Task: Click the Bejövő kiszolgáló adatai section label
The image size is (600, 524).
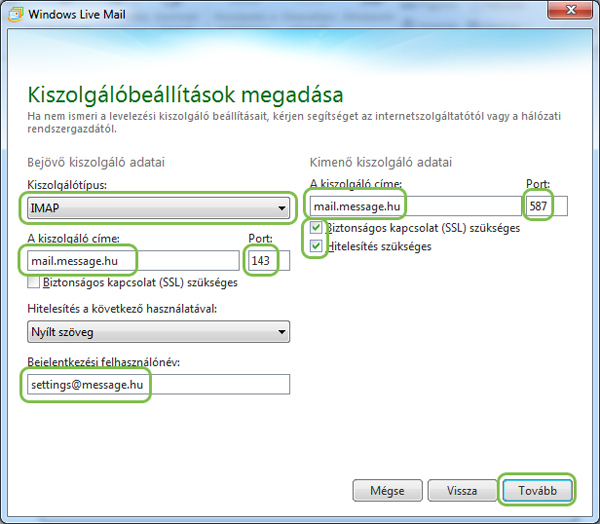Action: click(96, 162)
